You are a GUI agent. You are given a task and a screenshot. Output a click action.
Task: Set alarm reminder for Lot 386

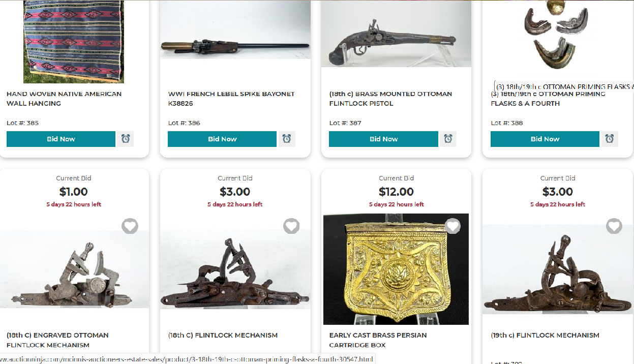click(x=287, y=139)
